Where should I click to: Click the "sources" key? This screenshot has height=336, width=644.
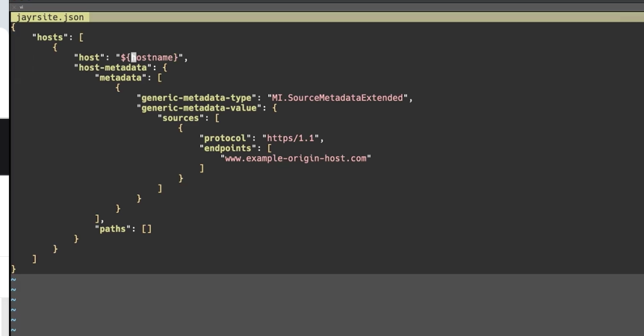(181, 118)
